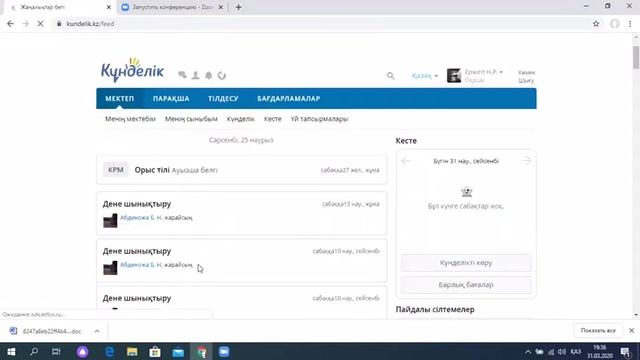The image size is (640, 360).
Task: Open Дене шынықтыру entry dated 13 нау., жұма
Action: 242,213
